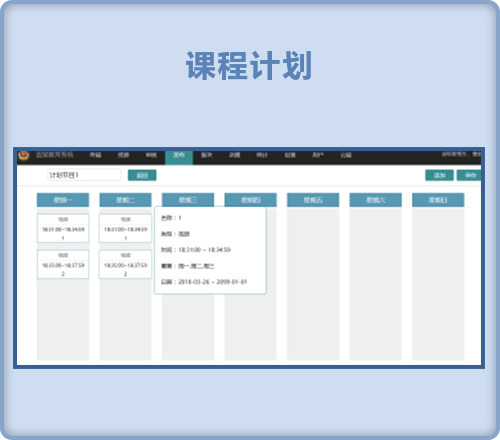
Task: Click the empty 星期六 schedule column
Action: click(375, 283)
